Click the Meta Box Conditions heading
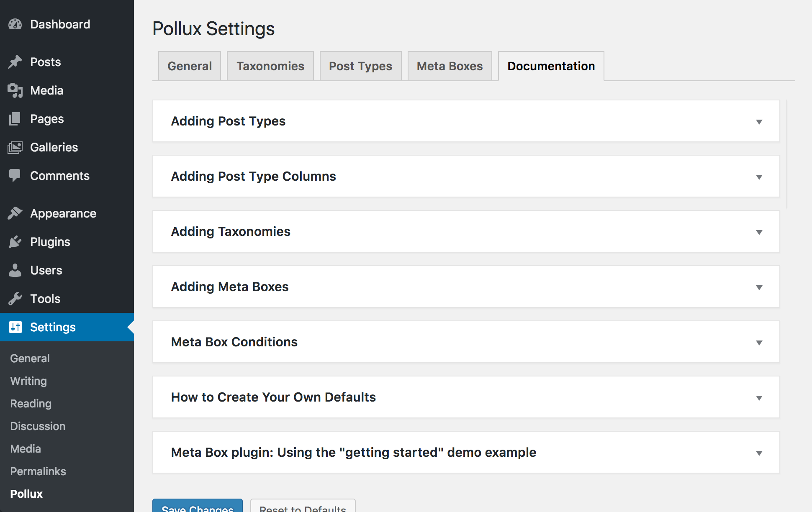This screenshot has height=512, width=812. point(234,342)
